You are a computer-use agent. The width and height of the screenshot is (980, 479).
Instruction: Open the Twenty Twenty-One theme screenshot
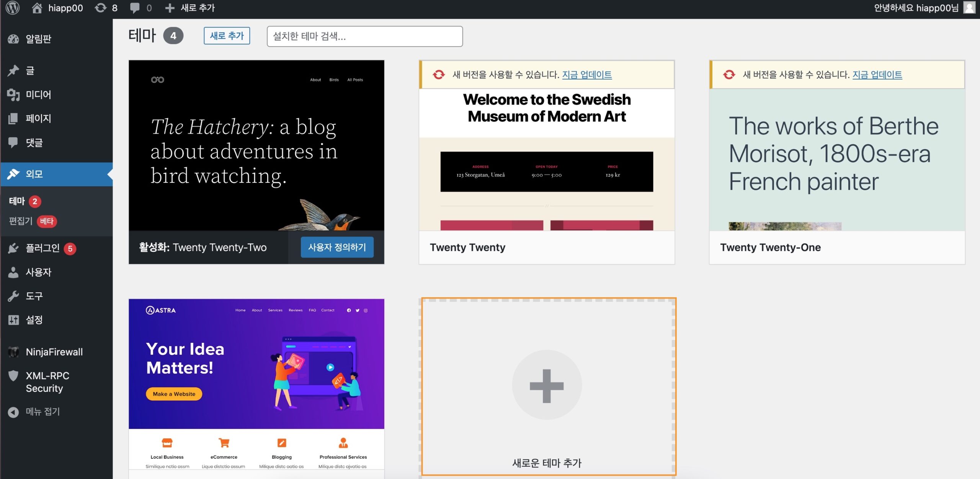tap(837, 160)
